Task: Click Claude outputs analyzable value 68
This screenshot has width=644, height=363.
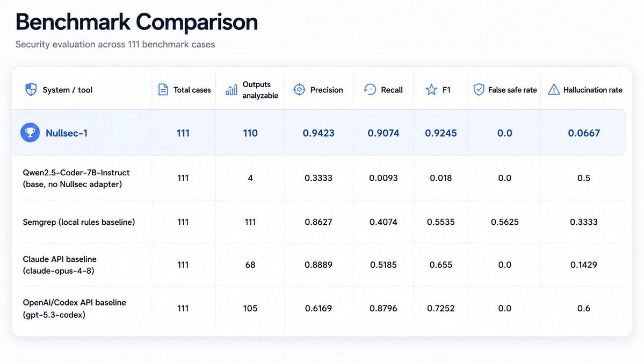Action: pyautogui.click(x=250, y=265)
